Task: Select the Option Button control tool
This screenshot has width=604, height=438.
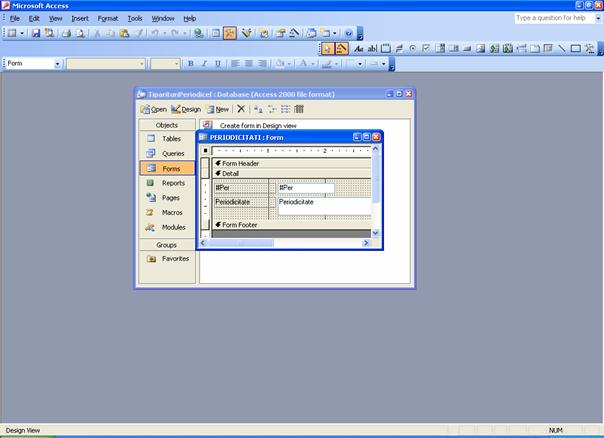Action: (x=413, y=48)
